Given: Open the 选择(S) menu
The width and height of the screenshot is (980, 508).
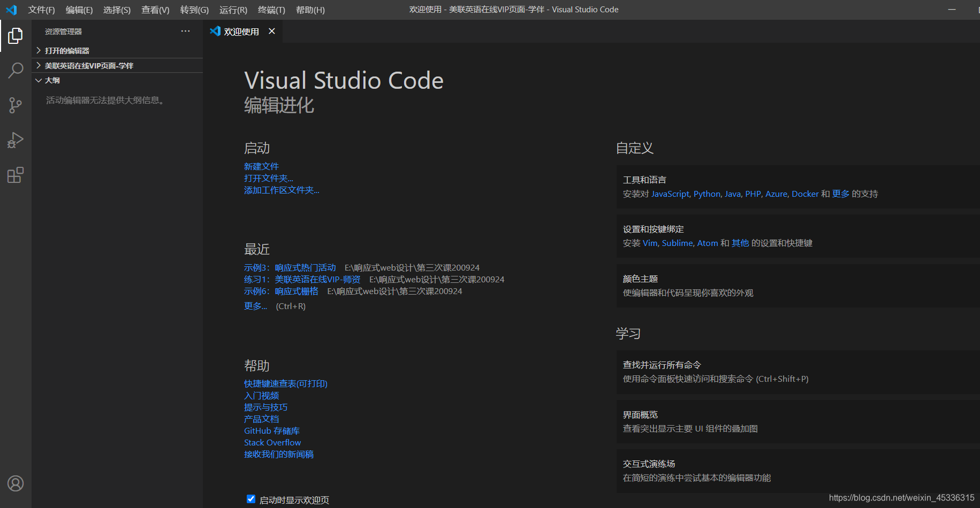Looking at the screenshot, I should coord(117,10).
